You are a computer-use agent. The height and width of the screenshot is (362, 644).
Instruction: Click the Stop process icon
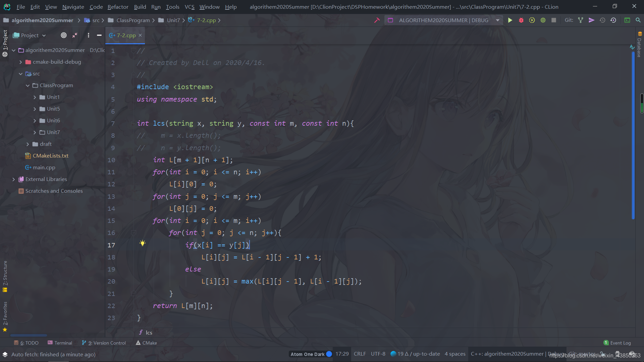click(554, 20)
